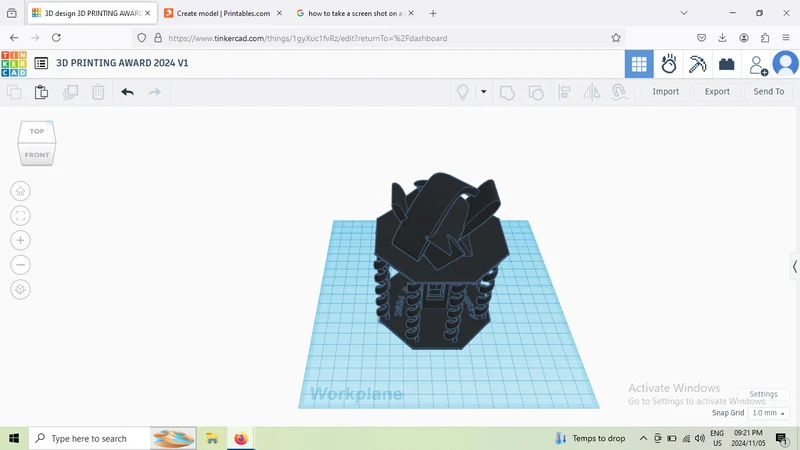Viewport: 800px width, 450px height.
Task: Open the Sim Lab apple icon
Action: pyautogui.click(x=668, y=64)
